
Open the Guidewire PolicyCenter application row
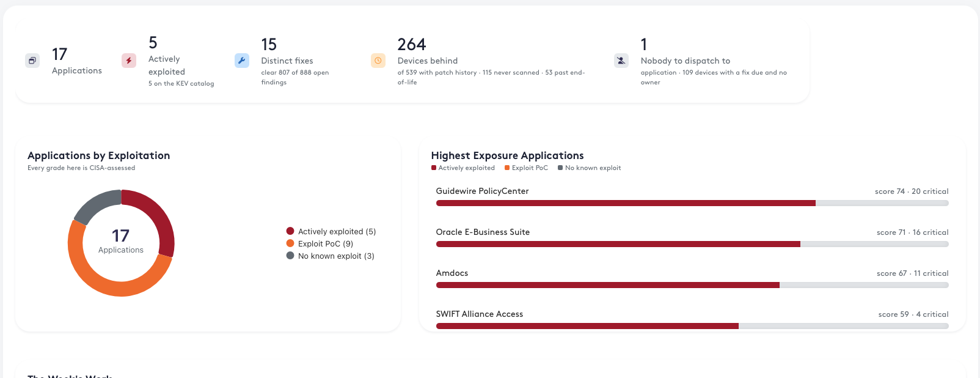click(x=692, y=196)
